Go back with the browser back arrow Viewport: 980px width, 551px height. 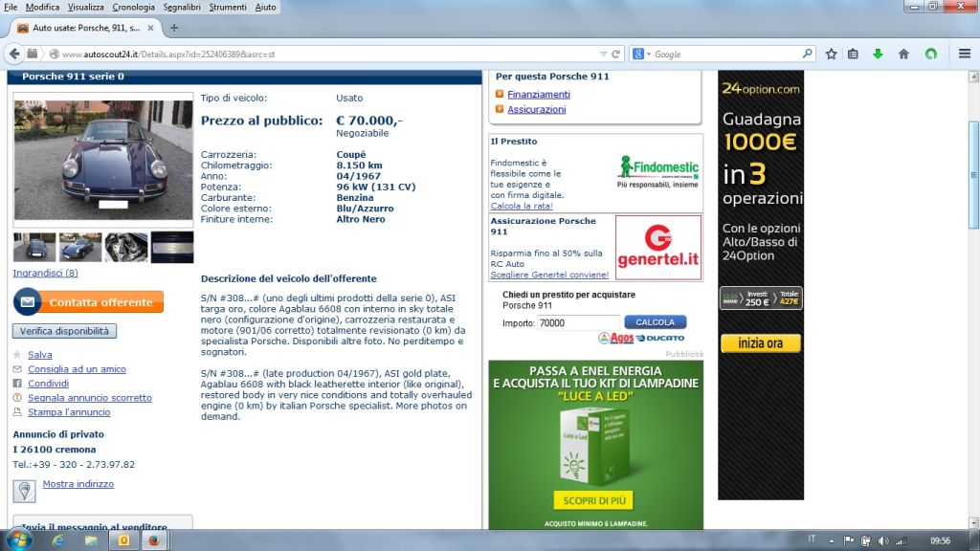tap(14, 55)
